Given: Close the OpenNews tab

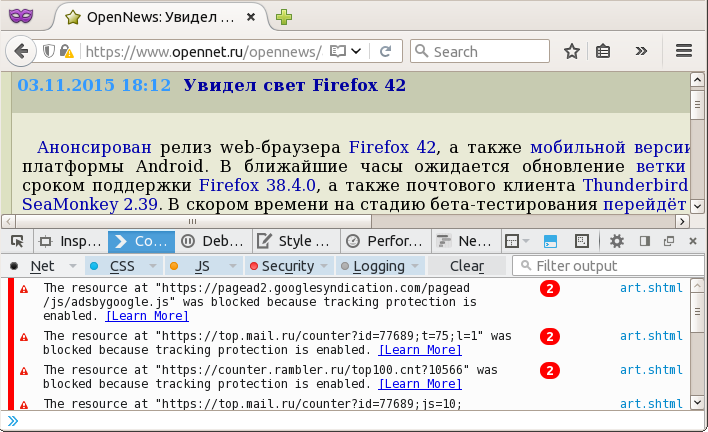Looking at the screenshot, I should 251,17.
